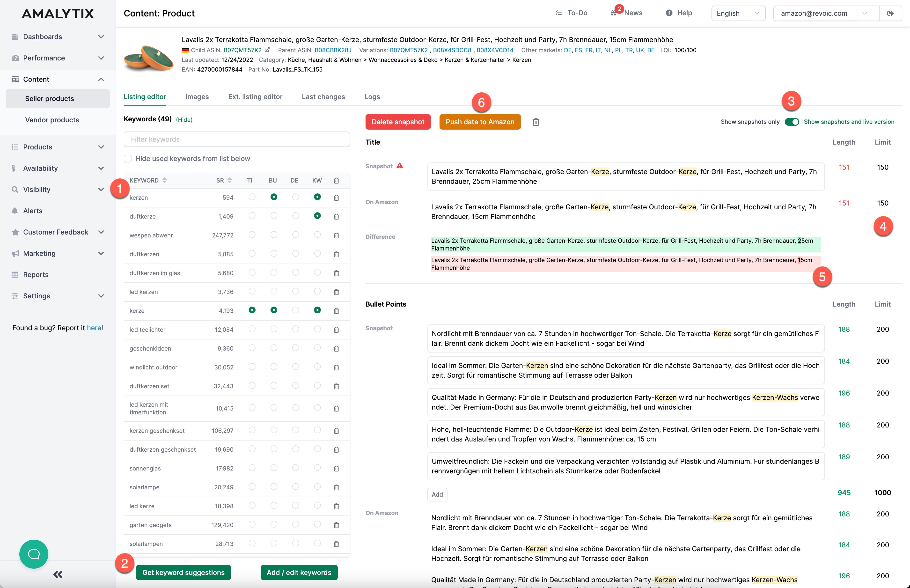
Task: Click trash icon next to Push data button
Action: 536,122
